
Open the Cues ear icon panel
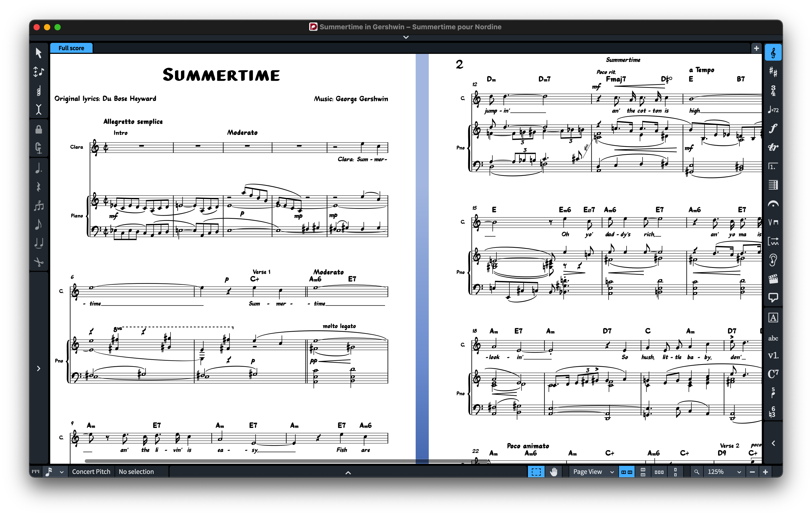tap(773, 260)
